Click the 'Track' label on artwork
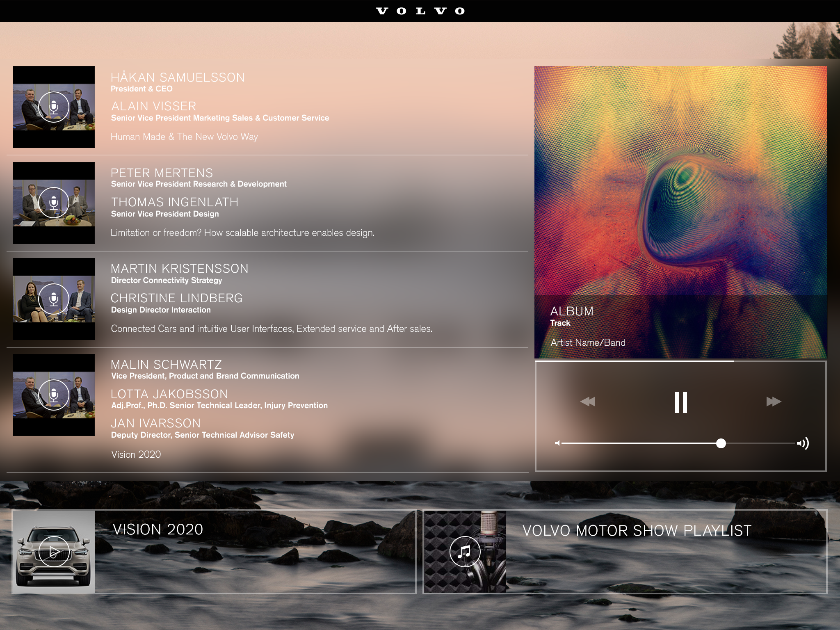This screenshot has height=630, width=840. pyautogui.click(x=560, y=323)
